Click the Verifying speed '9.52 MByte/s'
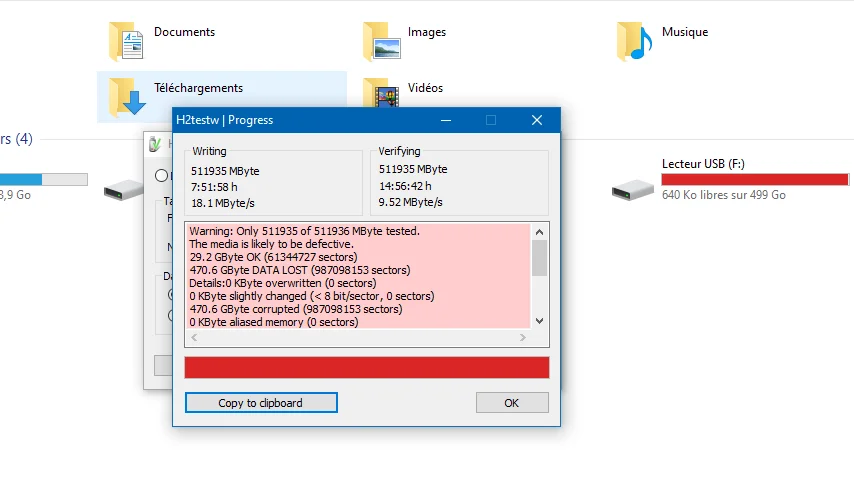The height and width of the screenshot is (480, 854). 410,202
